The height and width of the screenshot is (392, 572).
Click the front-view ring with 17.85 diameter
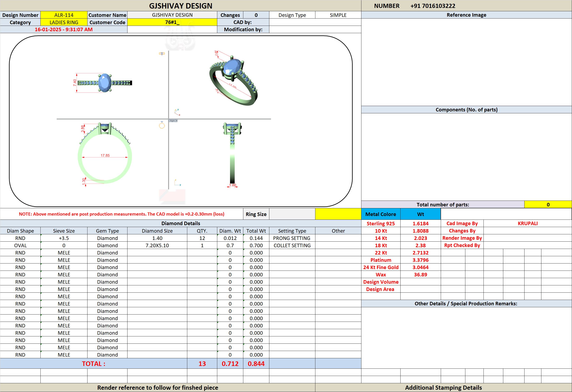[105, 153]
